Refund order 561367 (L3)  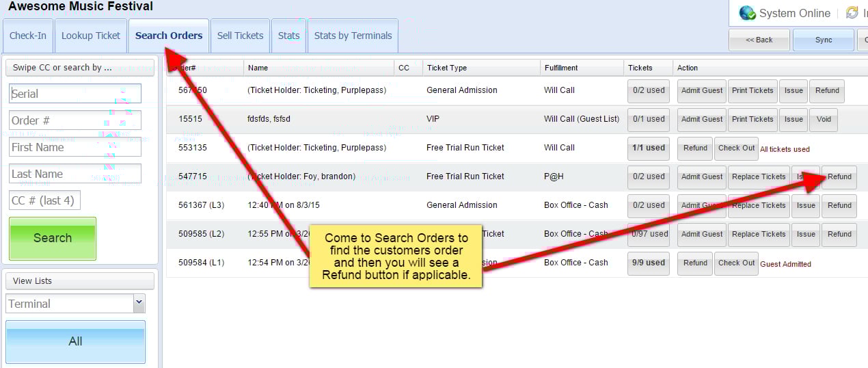click(839, 205)
